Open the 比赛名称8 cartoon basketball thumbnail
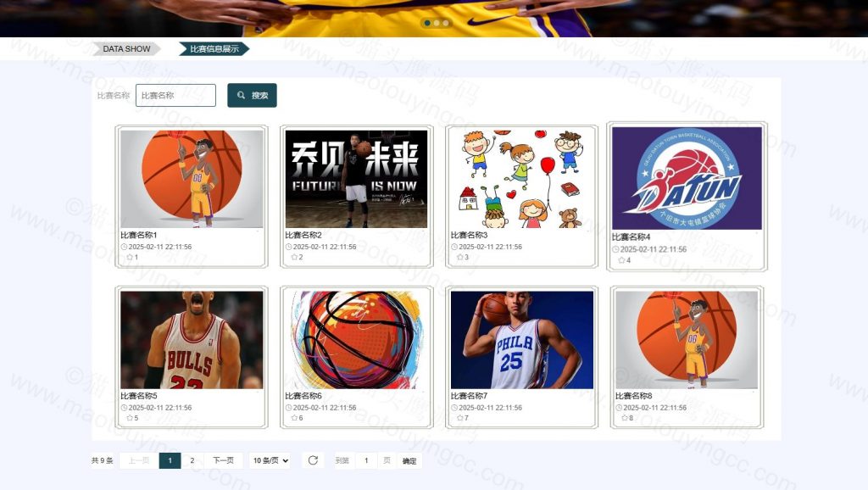Viewport: 868px width, 490px height. pos(687,340)
